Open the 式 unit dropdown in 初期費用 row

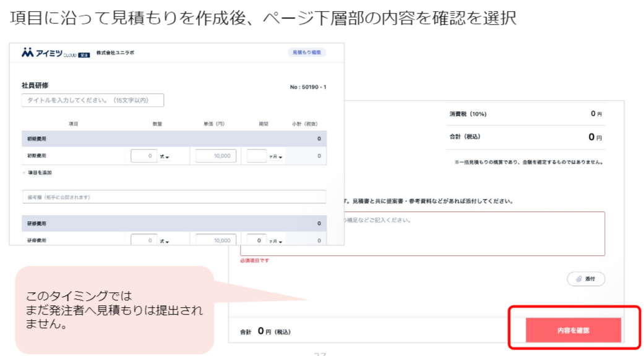pyautogui.click(x=165, y=157)
